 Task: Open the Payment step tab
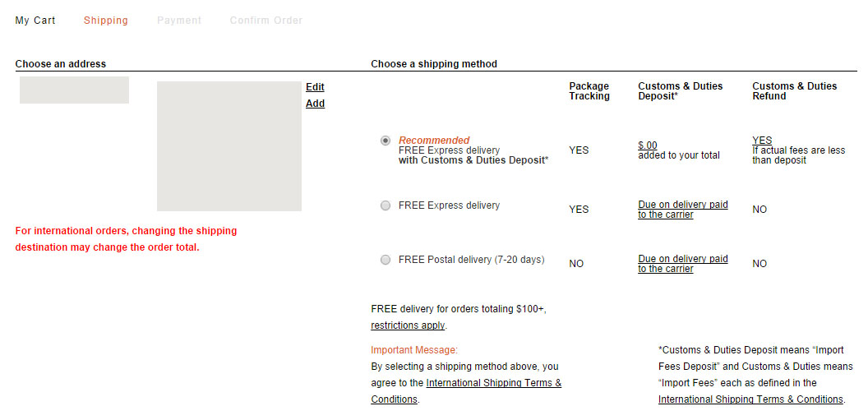179,21
